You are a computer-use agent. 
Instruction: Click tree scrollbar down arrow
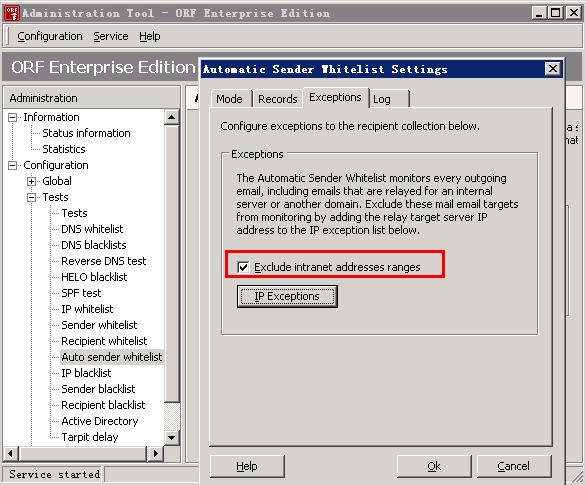click(172, 437)
